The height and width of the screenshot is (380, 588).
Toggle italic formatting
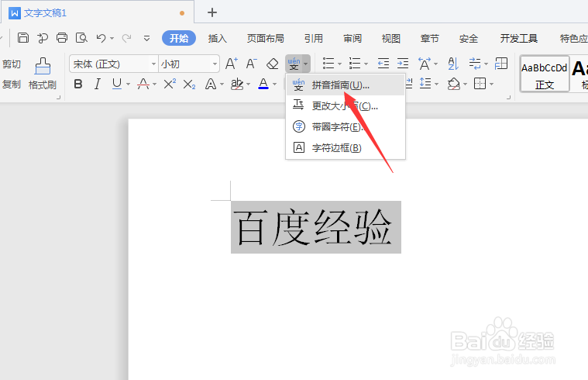tap(98, 84)
